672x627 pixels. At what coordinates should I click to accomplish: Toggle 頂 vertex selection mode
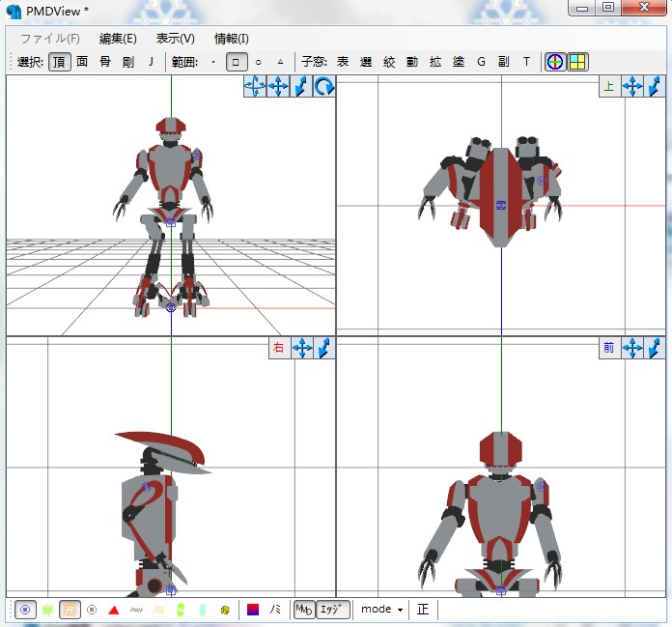[60, 62]
